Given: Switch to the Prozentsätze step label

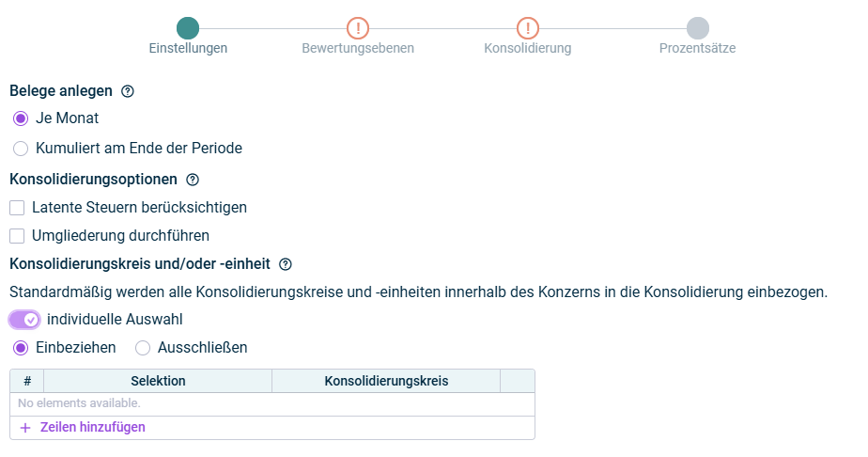Looking at the screenshot, I should click(698, 48).
